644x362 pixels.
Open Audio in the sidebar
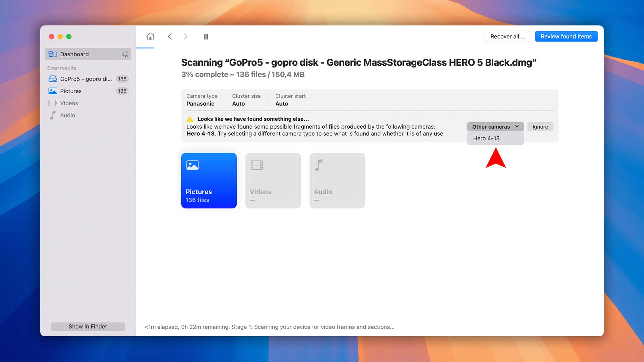(88, 115)
